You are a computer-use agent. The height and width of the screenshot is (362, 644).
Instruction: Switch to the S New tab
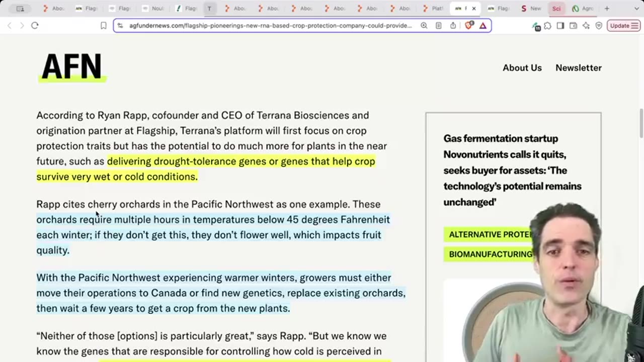[531, 9]
